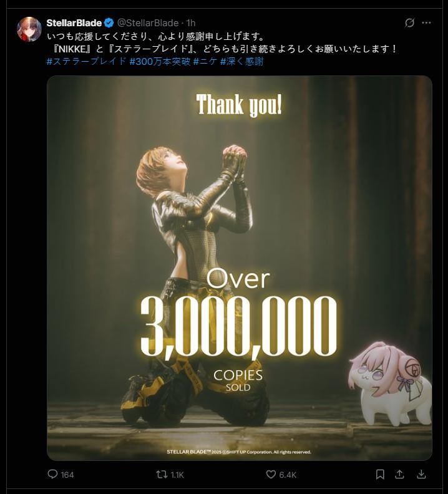Open the three-dot more options menu

click(x=426, y=22)
